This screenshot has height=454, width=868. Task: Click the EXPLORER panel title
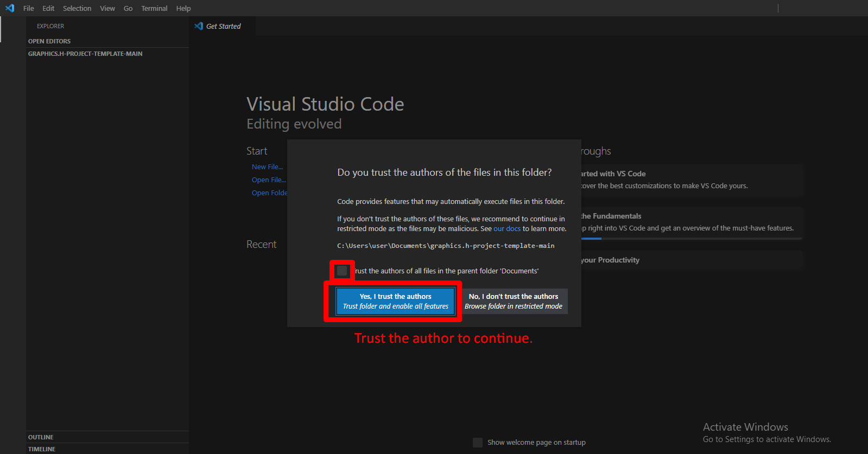tap(50, 26)
